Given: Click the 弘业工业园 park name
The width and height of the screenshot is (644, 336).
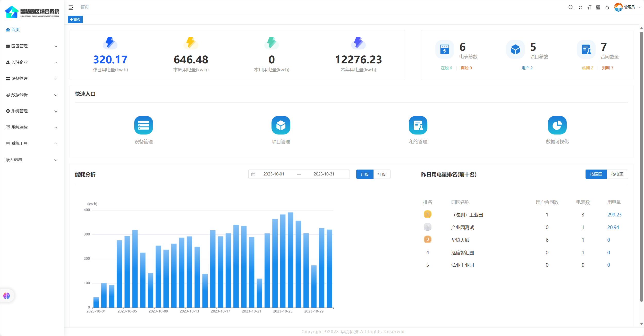Looking at the screenshot, I should click(x=463, y=265).
